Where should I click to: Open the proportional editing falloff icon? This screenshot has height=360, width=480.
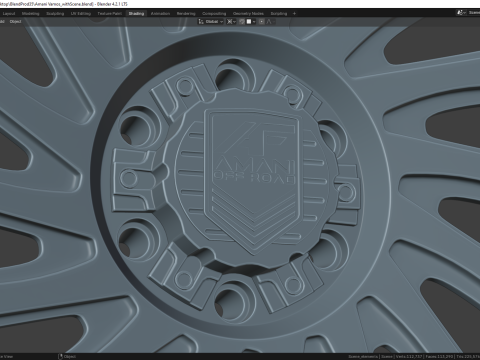[270, 21]
